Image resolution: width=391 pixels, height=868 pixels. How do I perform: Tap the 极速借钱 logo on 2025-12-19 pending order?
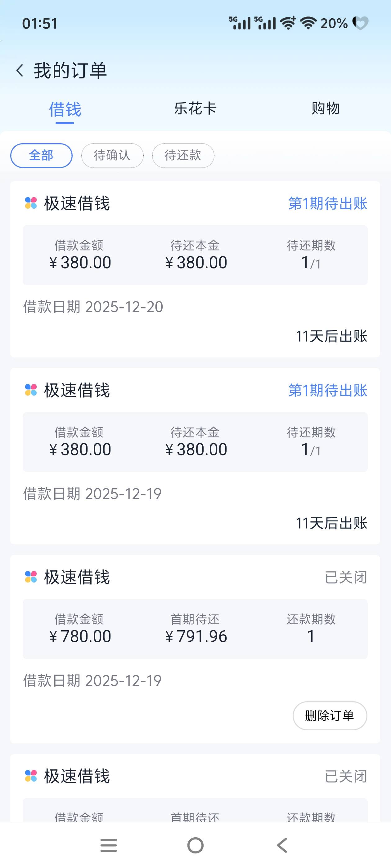pyautogui.click(x=31, y=390)
